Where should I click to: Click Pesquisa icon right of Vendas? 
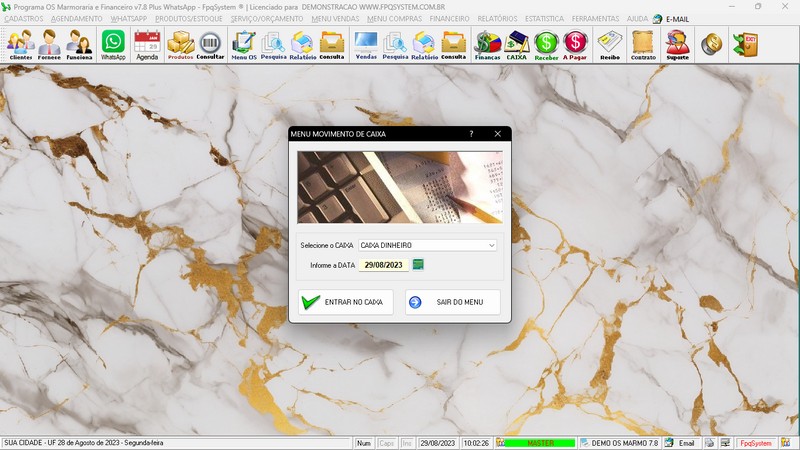pyautogui.click(x=395, y=44)
